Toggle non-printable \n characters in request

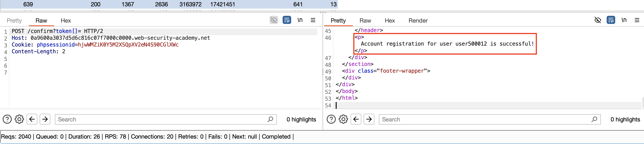pos(300,20)
